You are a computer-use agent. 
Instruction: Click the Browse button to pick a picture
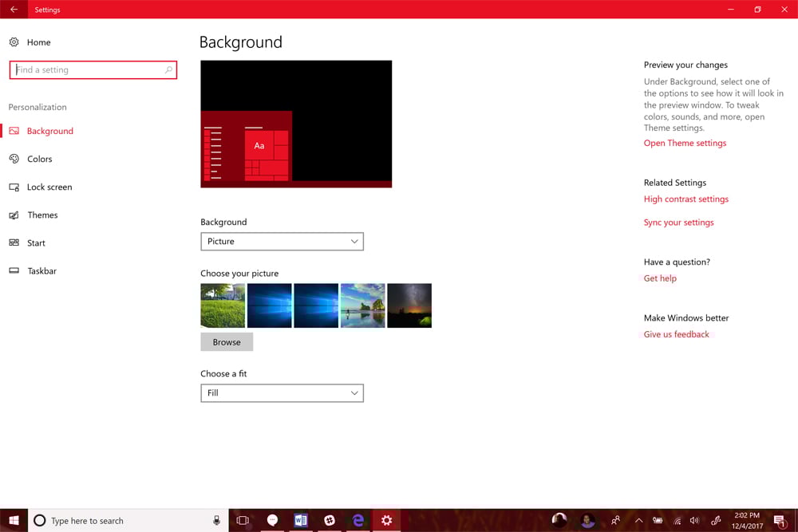(227, 341)
